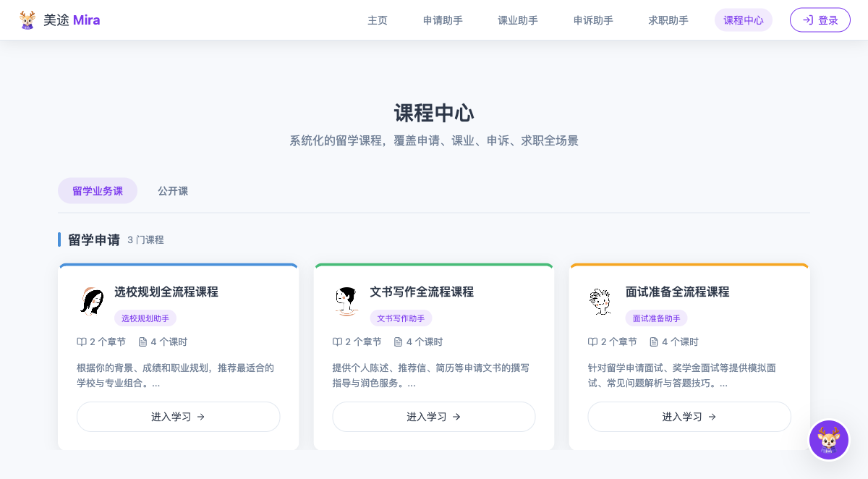Click the Mira deer logo icon
The height and width of the screenshot is (479, 868).
tap(27, 20)
